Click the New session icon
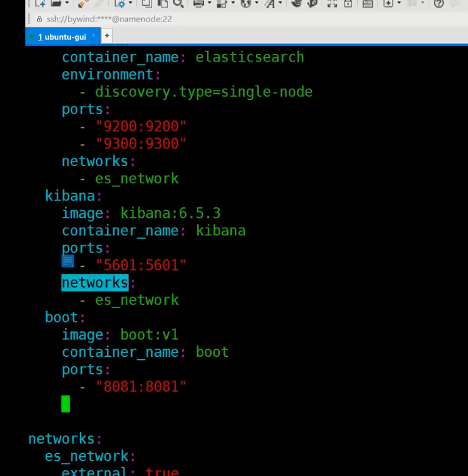 point(40,3)
